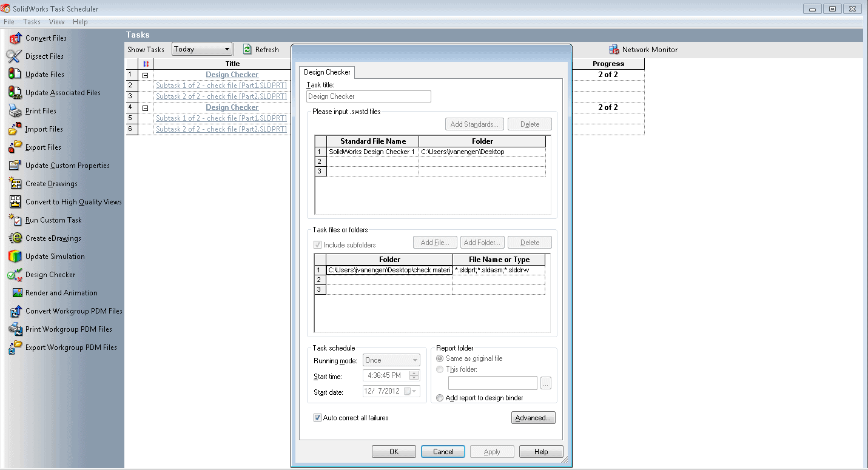Screen dimensions: 868x470
Task: Open the Update Simulation icon
Action: coord(15,257)
